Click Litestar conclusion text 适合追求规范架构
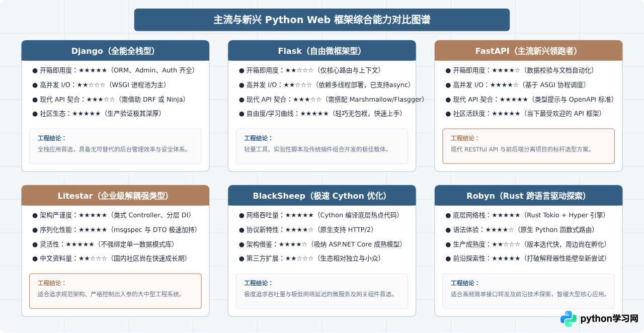This screenshot has height=333, width=644. pos(110,294)
